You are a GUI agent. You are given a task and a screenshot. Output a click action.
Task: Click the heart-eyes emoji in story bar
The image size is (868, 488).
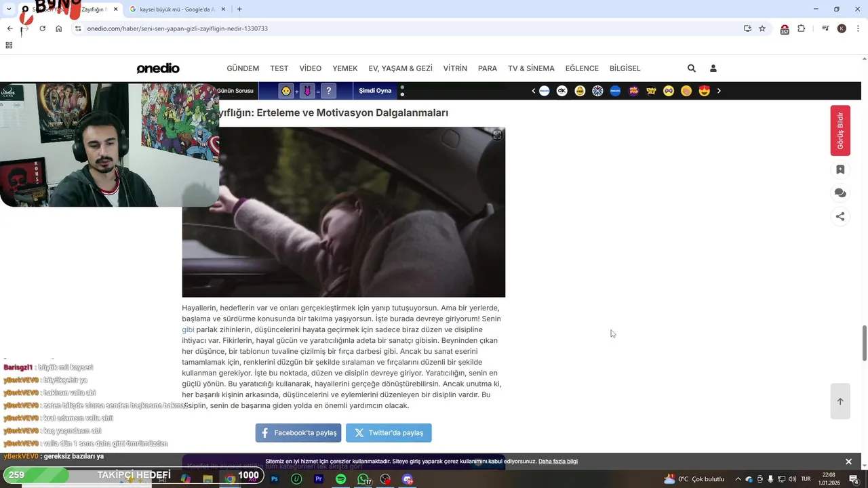[704, 91]
